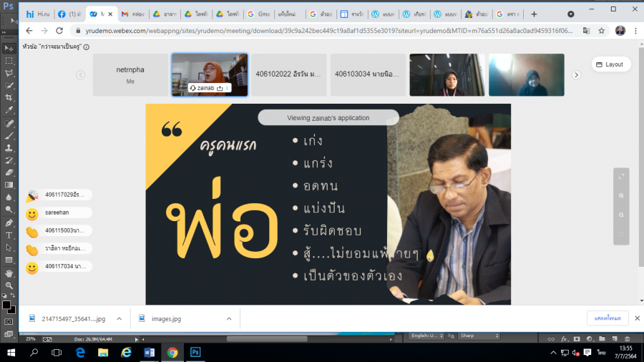Click the Webex zoom out icon

click(x=621, y=215)
